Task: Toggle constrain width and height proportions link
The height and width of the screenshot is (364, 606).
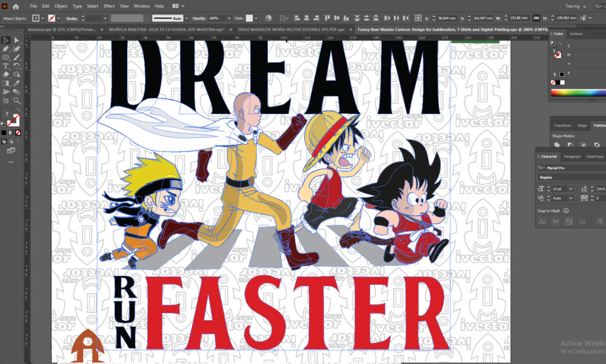Action: pyautogui.click(x=536, y=18)
